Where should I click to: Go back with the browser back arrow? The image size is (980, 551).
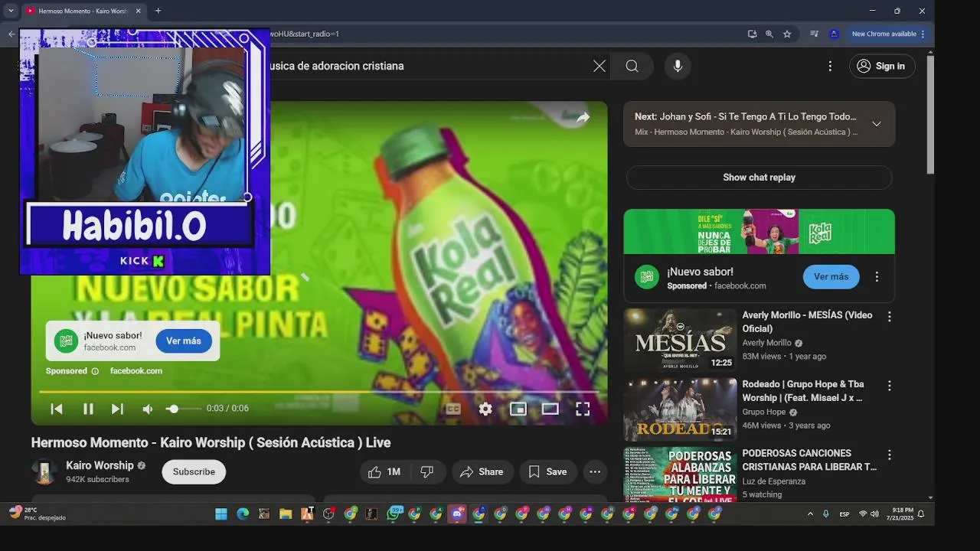pyautogui.click(x=11, y=34)
